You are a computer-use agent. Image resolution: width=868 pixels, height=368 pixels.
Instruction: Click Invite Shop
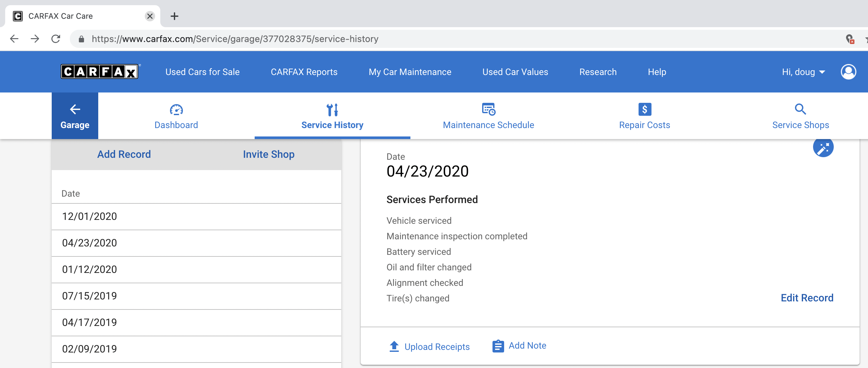coord(269,154)
